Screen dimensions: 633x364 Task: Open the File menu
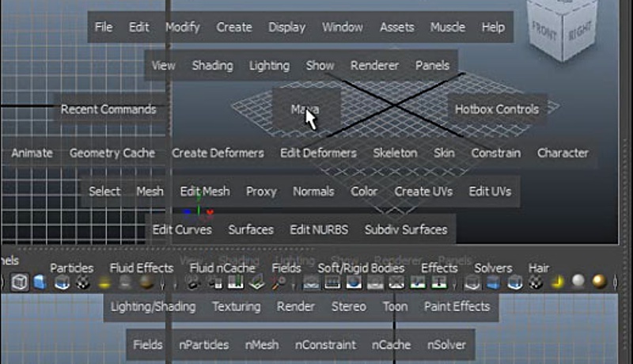[x=104, y=27]
